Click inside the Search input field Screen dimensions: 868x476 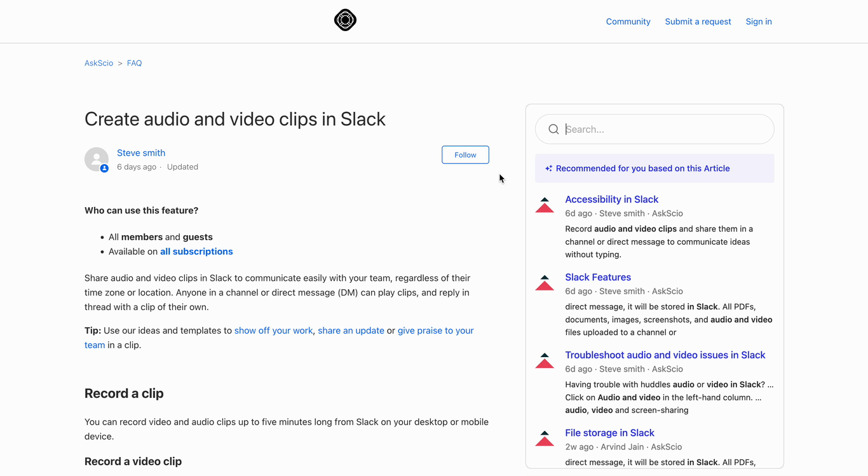[x=654, y=129]
